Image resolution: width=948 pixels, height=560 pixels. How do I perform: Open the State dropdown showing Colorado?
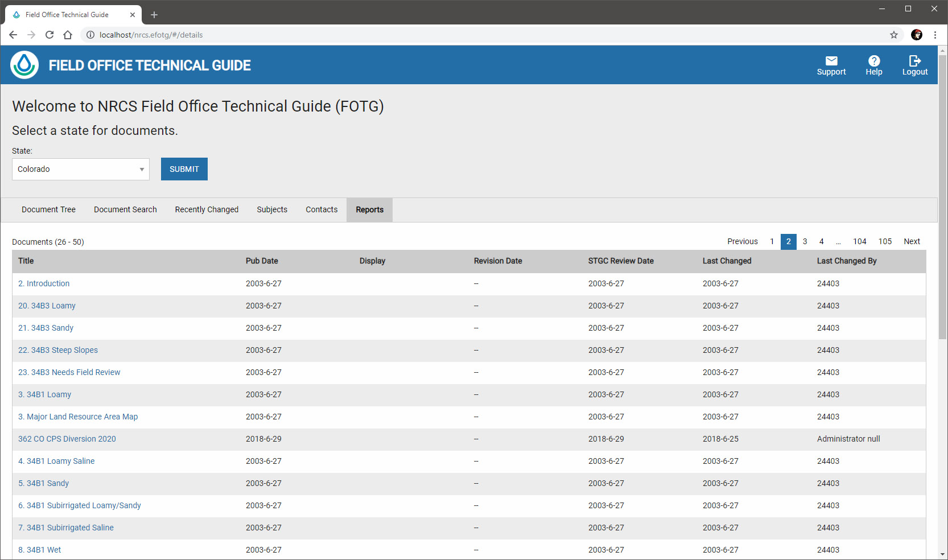pyautogui.click(x=81, y=169)
